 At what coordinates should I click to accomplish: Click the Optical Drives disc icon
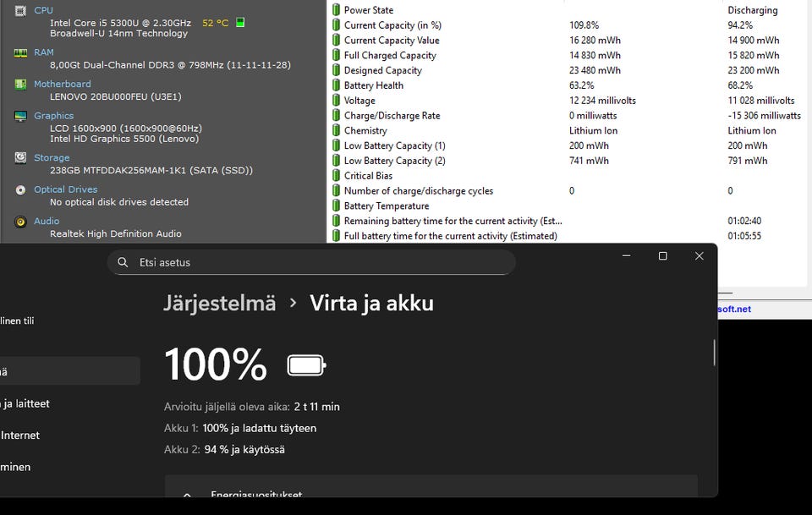20,190
